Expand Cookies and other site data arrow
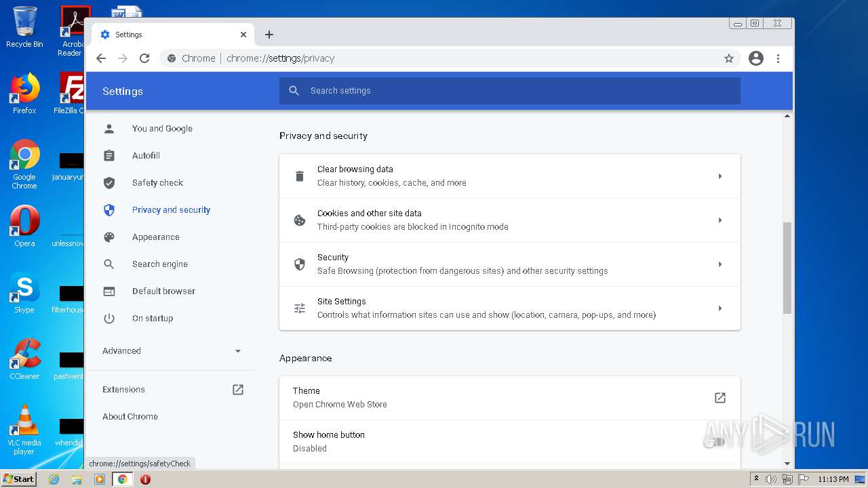The image size is (868, 488). [720, 220]
